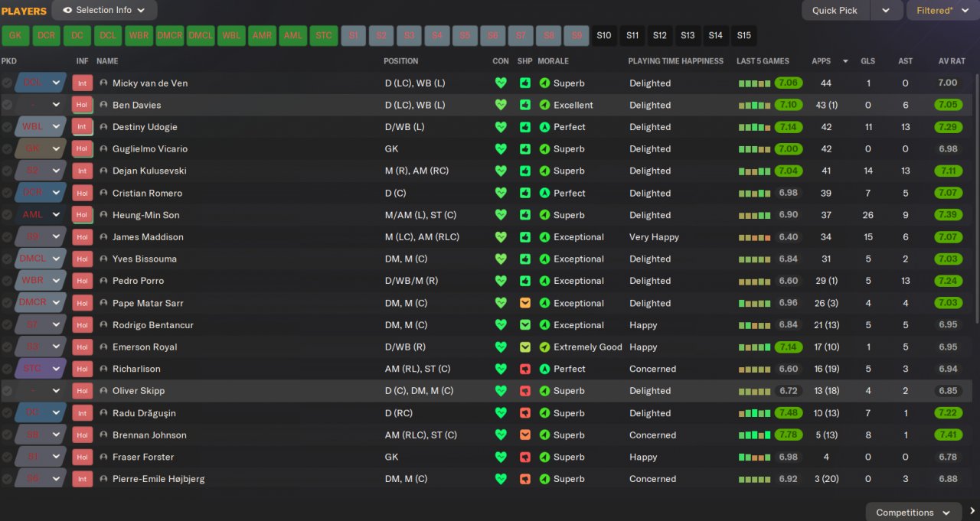Toggle the selection check for Guglielmo Vicario

point(7,149)
